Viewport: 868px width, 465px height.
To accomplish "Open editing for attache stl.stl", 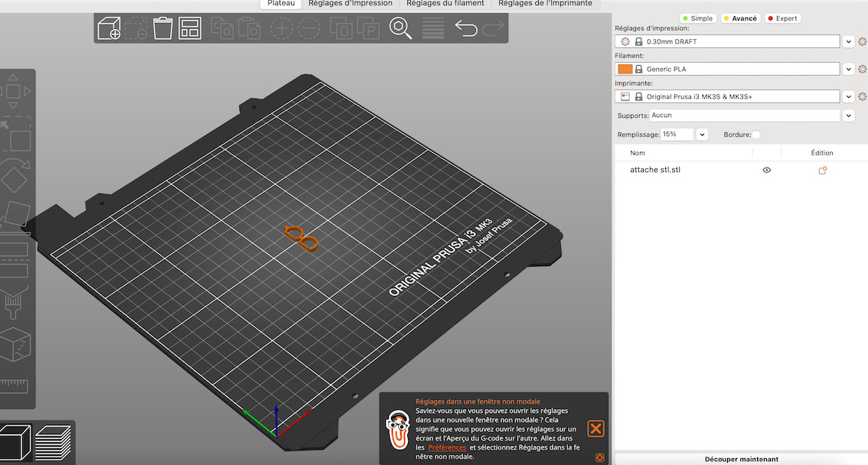I will 822,171.
